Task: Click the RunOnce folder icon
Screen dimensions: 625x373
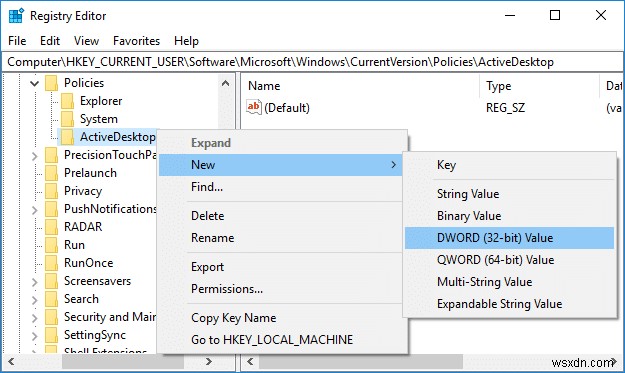Action: pyautogui.click(x=52, y=263)
